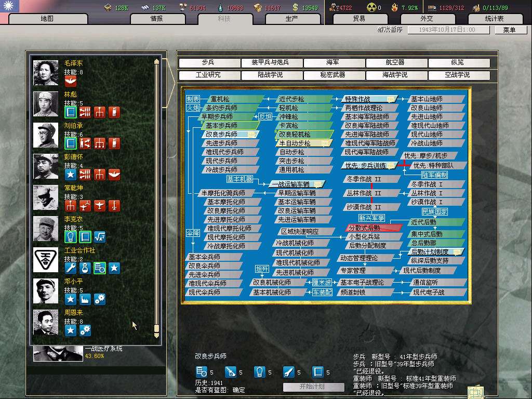This screenshot has height=399, width=532.
Task: Click Zhou Enlai's blue star icon
Action: point(71,330)
